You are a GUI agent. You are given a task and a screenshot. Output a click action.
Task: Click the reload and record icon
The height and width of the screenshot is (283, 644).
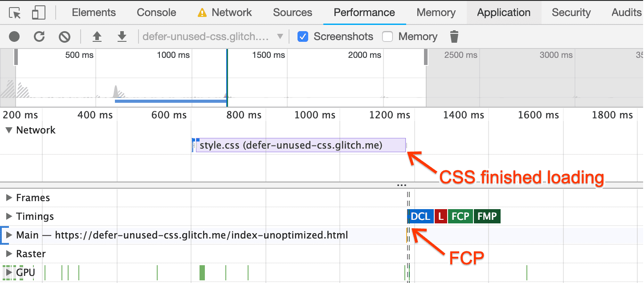tap(39, 36)
